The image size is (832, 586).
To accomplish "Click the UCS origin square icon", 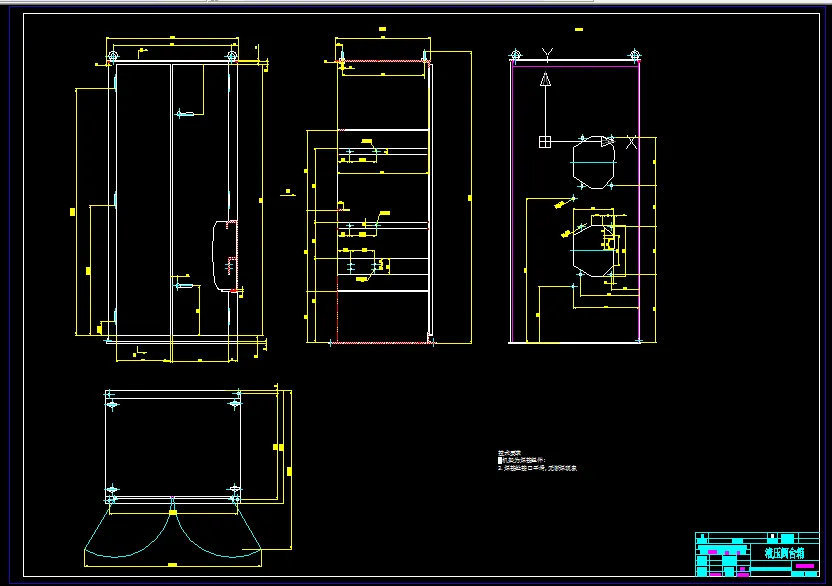I will [x=545, y=142].
